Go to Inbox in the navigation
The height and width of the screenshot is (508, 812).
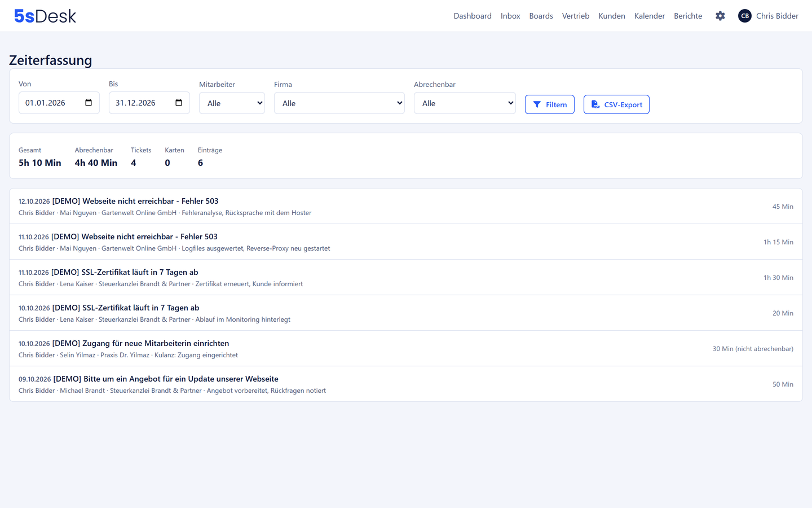click(x=510, y=16)
